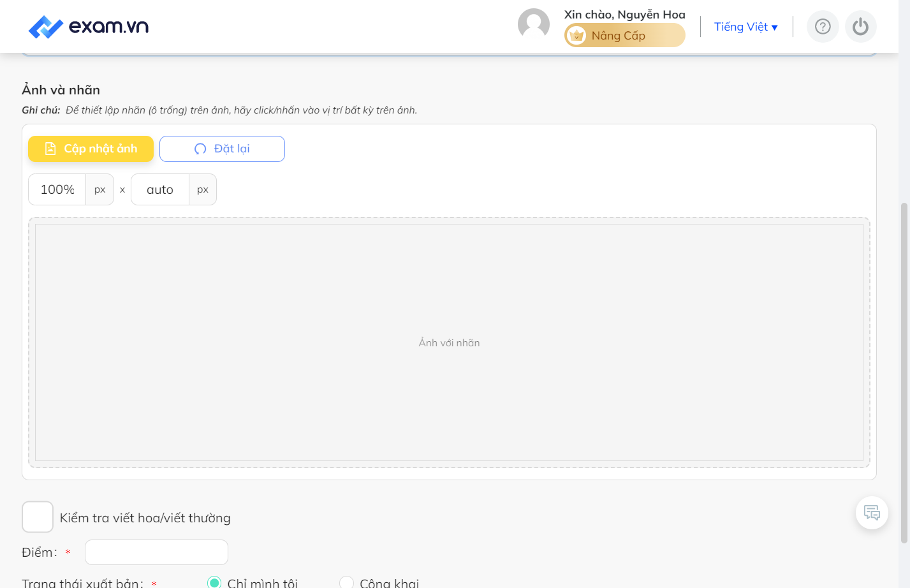Click the px unit next to height
This screenshot has width=910, height=588.
pos(203,189)
